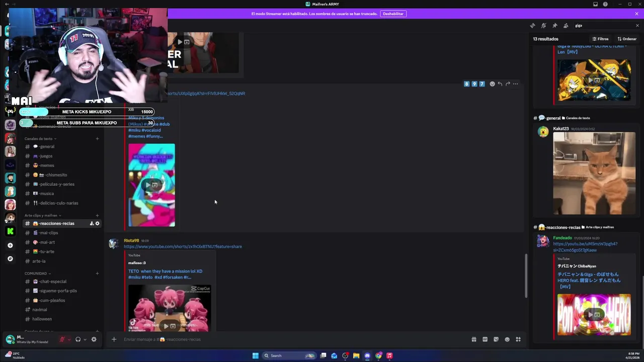The width and height of the screenshot is (644, 362).
Task: Open the -chat-especial channel
Action: pyautogui.click(x=62, y=282)
